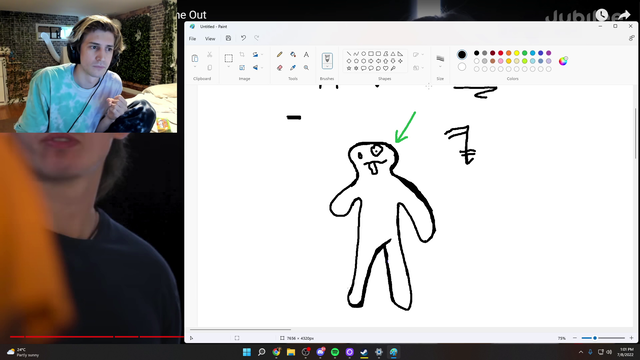Screen dimensions: 640x360
Task: Click the Watch later clock icon
Action: (602, 15)
